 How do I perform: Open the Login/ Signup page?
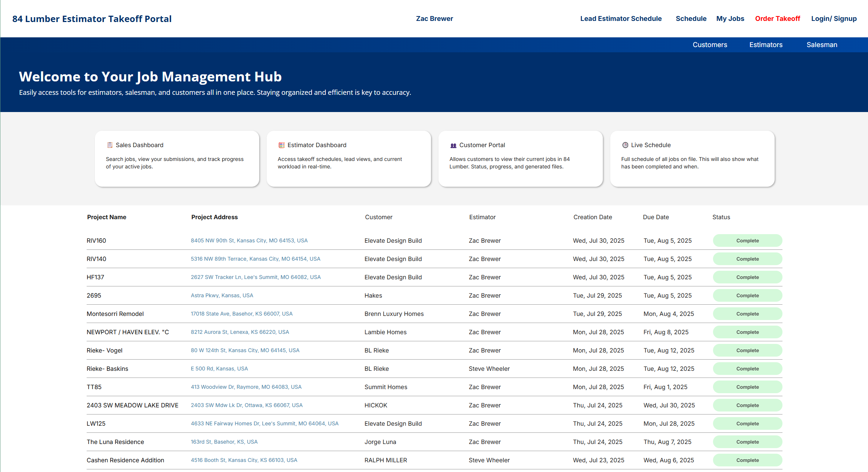point(834,19)
